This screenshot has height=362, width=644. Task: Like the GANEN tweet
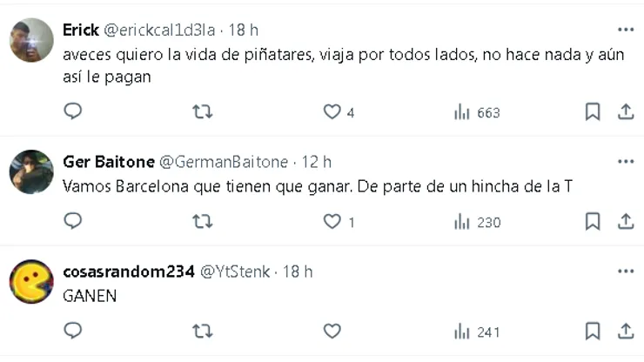pos(332,331)
